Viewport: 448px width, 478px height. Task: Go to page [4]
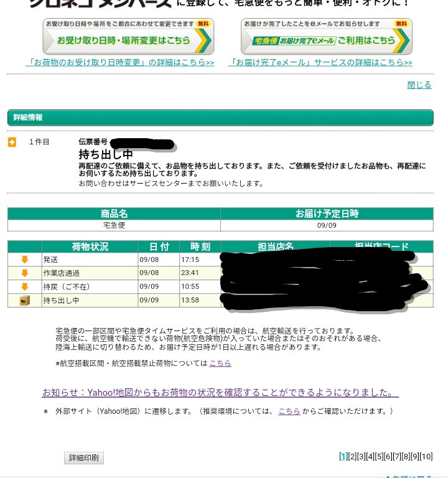tap(370, 456)
